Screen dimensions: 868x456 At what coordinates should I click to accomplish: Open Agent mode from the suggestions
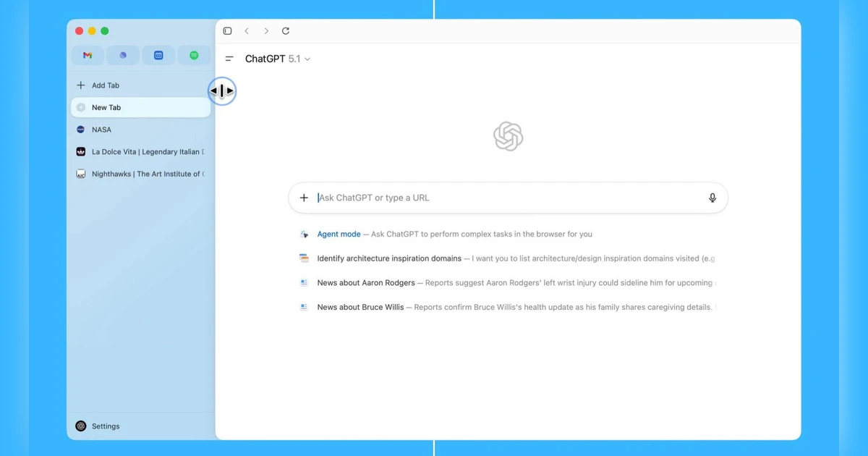point(339,234)
